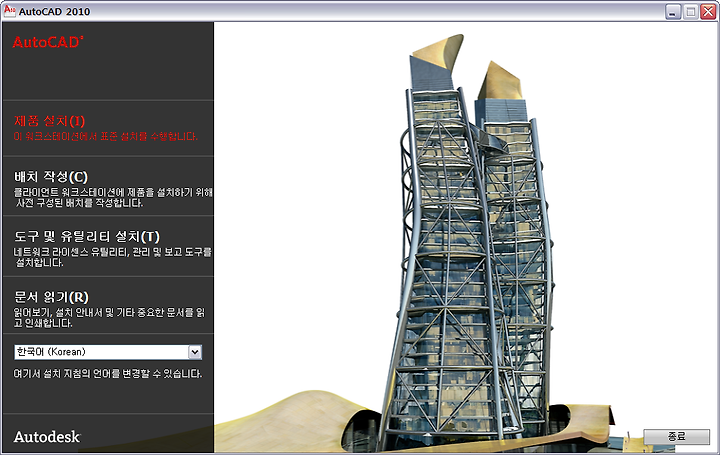Expand the 한국어 (Korean) language dropdown arrow

click(195, 352)
